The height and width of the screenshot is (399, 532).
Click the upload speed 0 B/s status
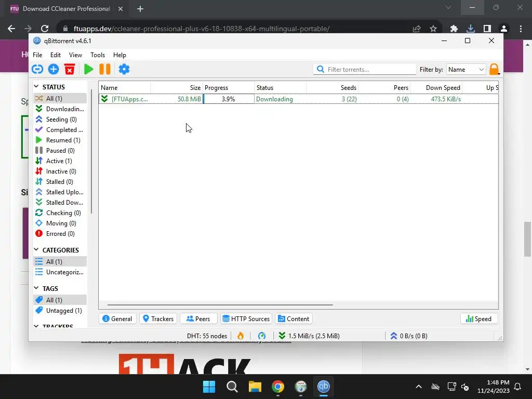coord(409,336)
